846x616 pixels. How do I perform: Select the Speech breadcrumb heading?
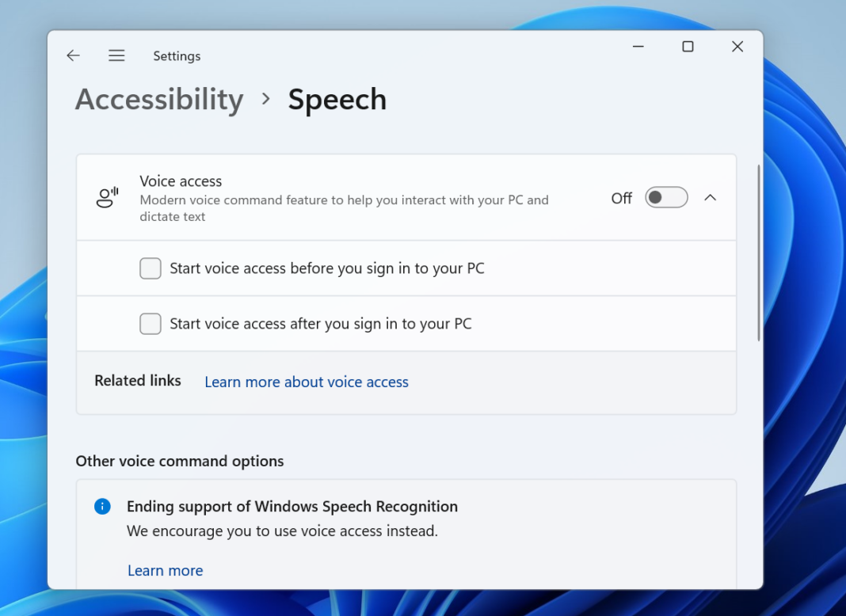pyautogui.click(x=337, y=99)
